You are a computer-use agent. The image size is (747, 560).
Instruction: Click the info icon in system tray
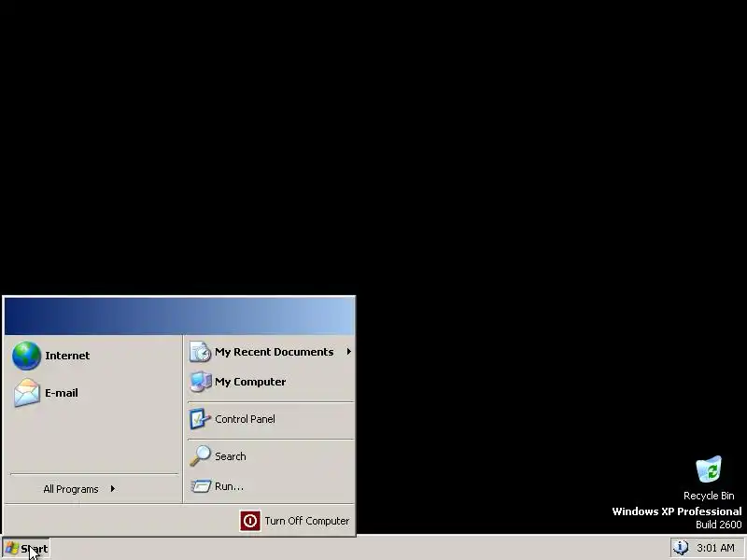coord(681,548)
